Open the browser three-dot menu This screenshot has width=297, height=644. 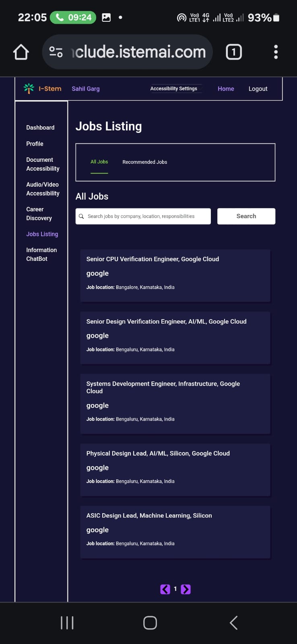pos(276,52)
